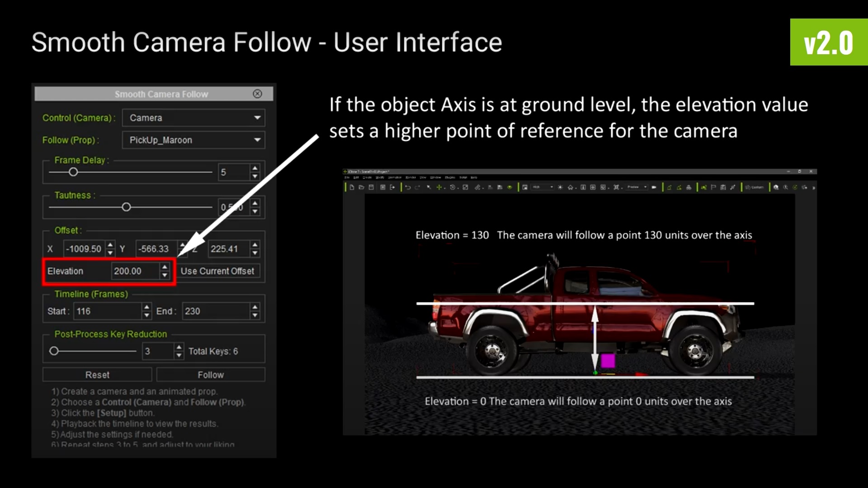This screenshot has height=488, width=868.
Task: Click the Follow button
Action: [x=211, y=375]
